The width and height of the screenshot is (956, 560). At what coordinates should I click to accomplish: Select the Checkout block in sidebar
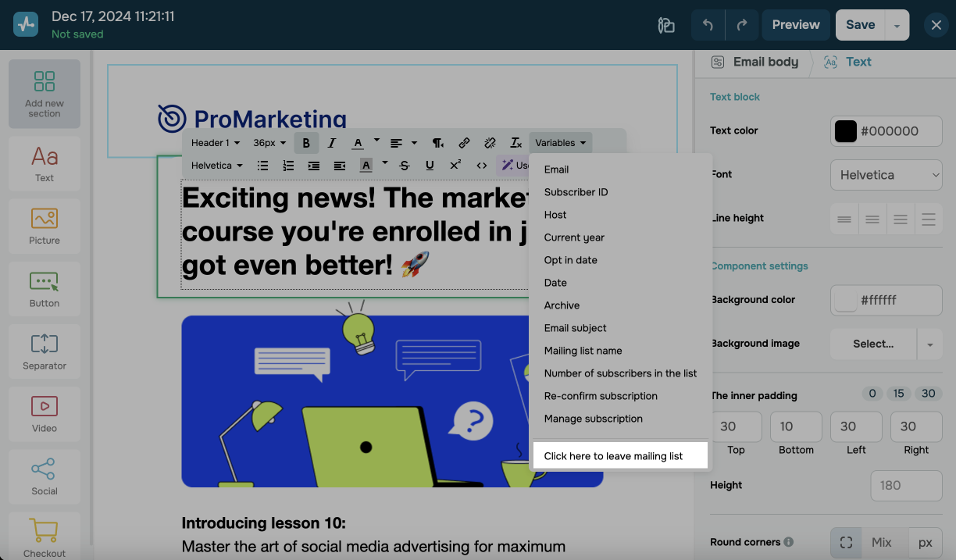[x=45, y=537]
